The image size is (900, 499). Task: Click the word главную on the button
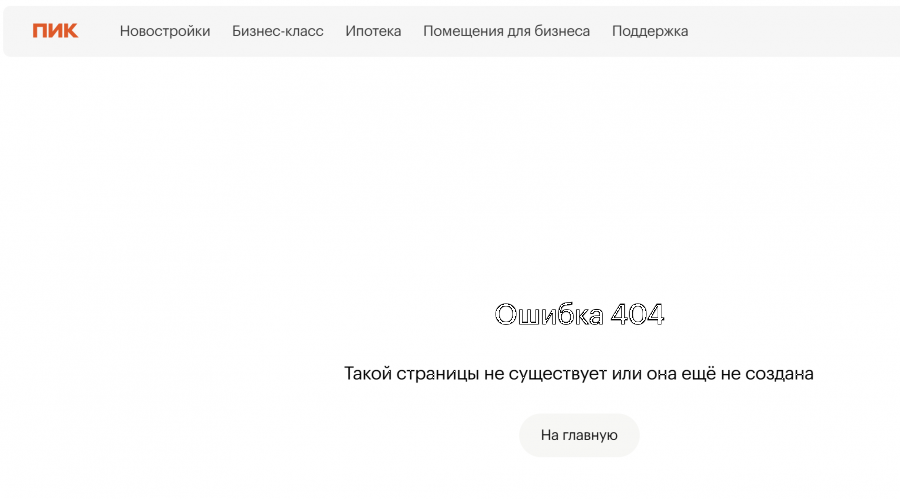pyautogui.click(x=591, y=436)
